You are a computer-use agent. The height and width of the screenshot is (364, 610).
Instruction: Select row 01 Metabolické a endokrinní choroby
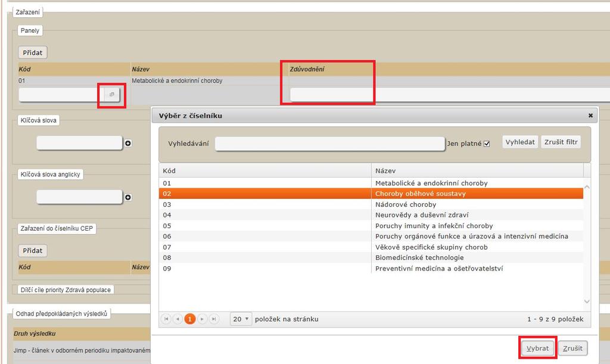(x=371, y=183)
